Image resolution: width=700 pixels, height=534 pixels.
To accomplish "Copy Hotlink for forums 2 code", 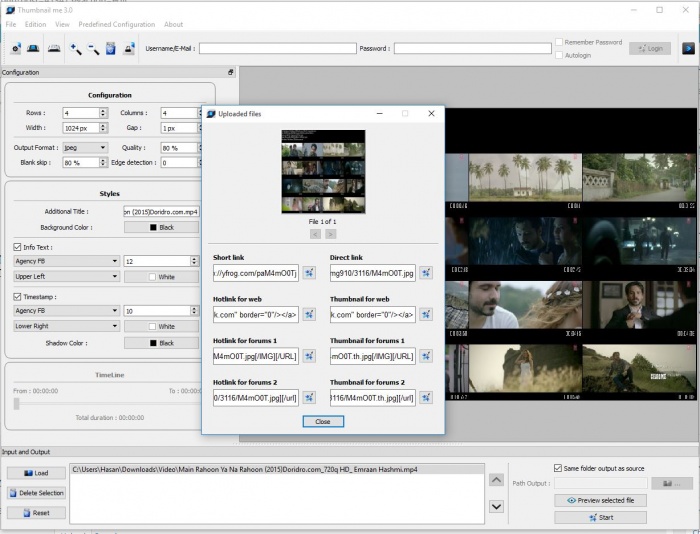I will 309,399.
